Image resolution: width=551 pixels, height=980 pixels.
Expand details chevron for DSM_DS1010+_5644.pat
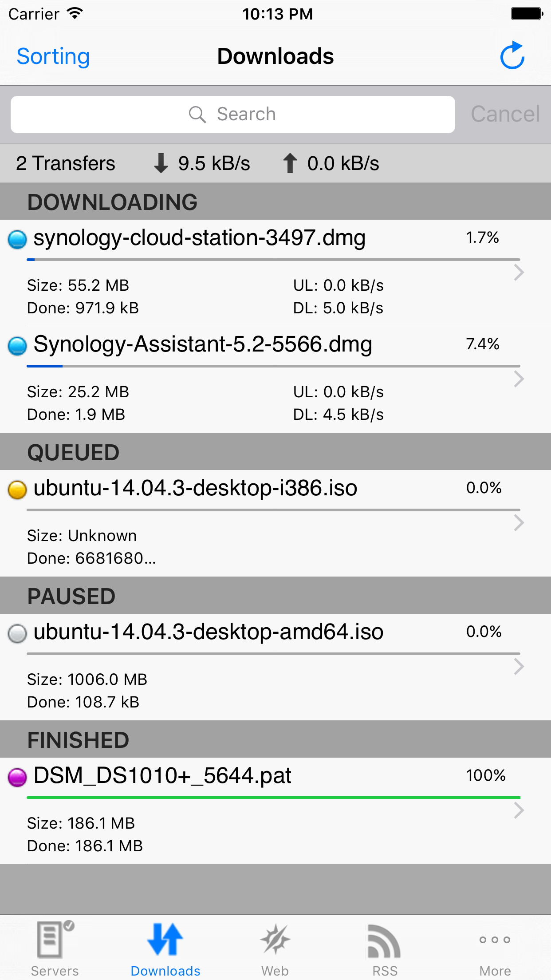point(519,810)
